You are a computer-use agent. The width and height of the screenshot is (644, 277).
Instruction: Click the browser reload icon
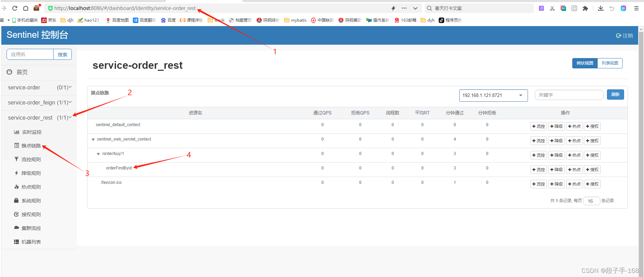(x=15, y=8)
